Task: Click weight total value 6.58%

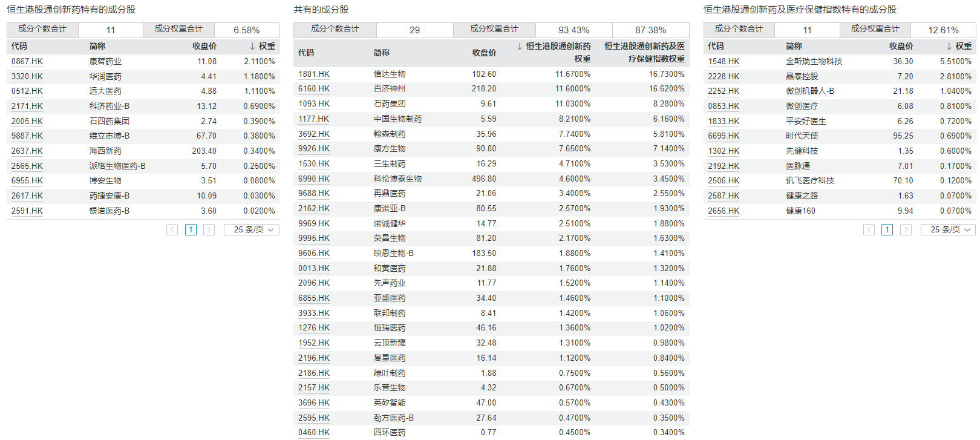Action: coord(247,30)
